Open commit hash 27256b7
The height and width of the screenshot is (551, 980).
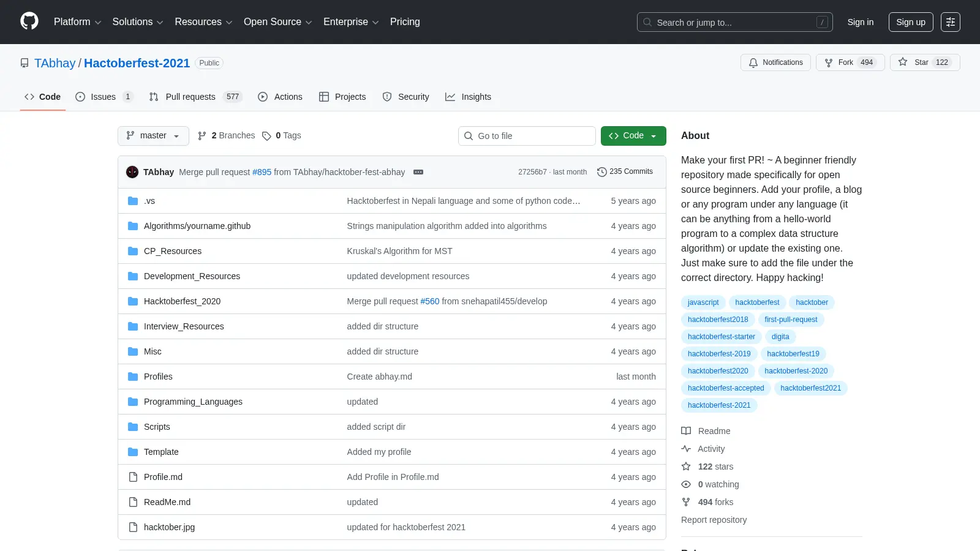pyautogui.click(x=532, y=172)
